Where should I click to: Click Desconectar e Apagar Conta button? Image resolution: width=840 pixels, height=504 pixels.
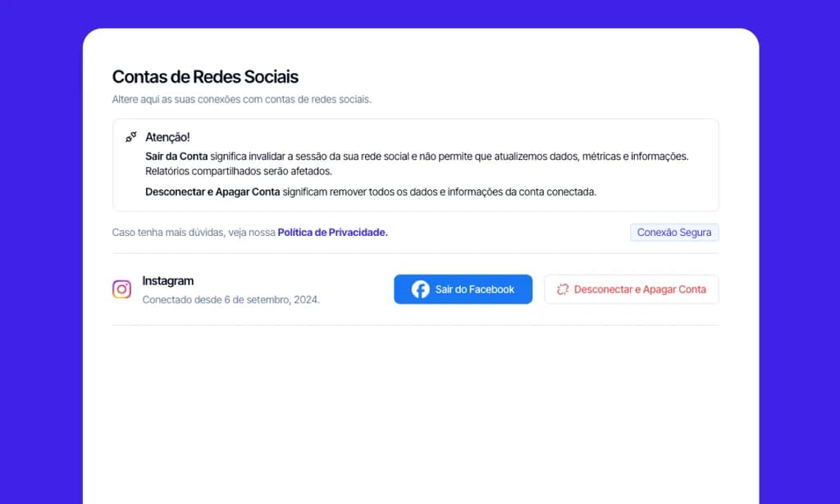(631, 289)
